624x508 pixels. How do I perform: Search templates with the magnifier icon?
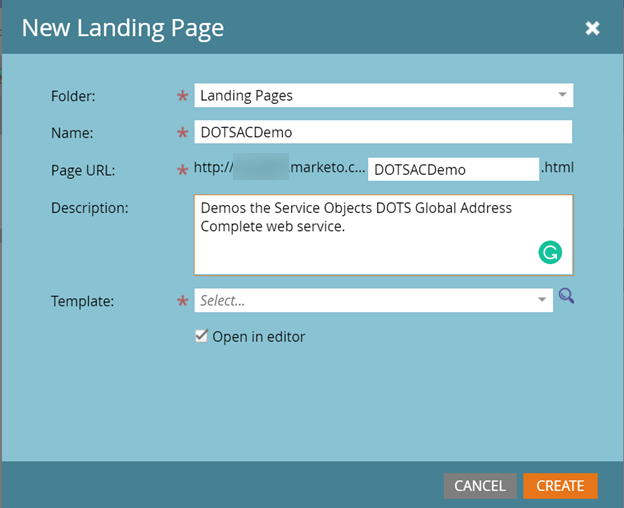click(x=566, y=296)
